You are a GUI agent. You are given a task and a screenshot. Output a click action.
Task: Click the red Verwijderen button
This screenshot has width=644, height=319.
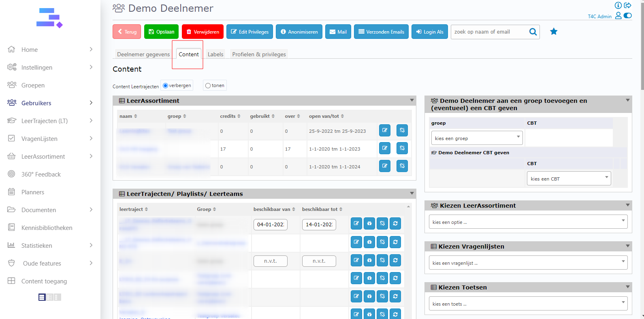[203, 32]
